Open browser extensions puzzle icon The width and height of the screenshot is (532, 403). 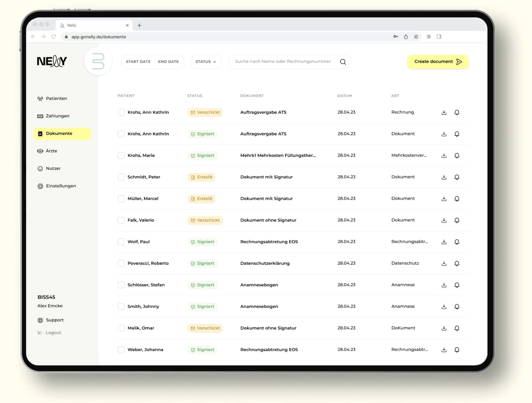(x=429, y=37)
